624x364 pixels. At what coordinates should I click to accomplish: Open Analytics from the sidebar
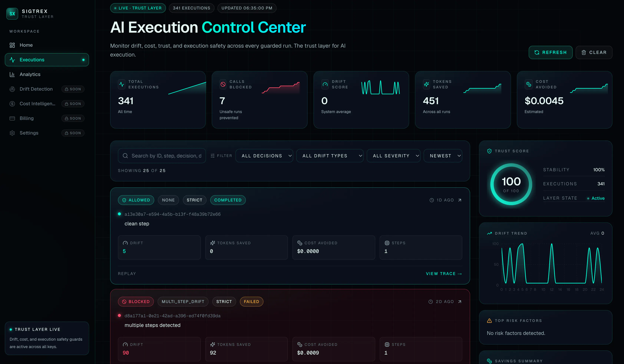pyautogui.click(x=47, y=74)
